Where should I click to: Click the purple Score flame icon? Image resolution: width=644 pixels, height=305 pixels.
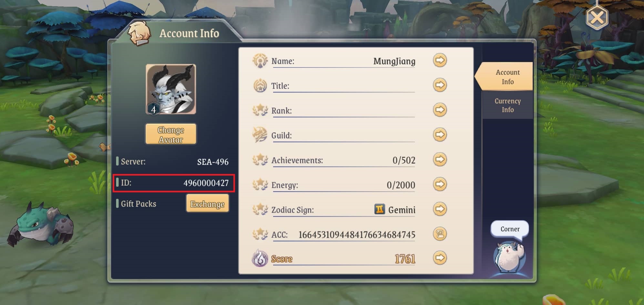click(260, 258)
